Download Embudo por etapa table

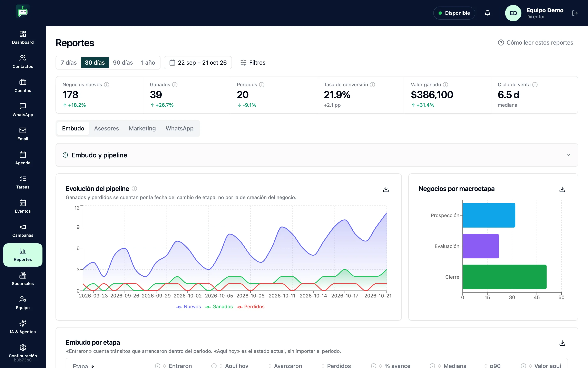point(562,343)
